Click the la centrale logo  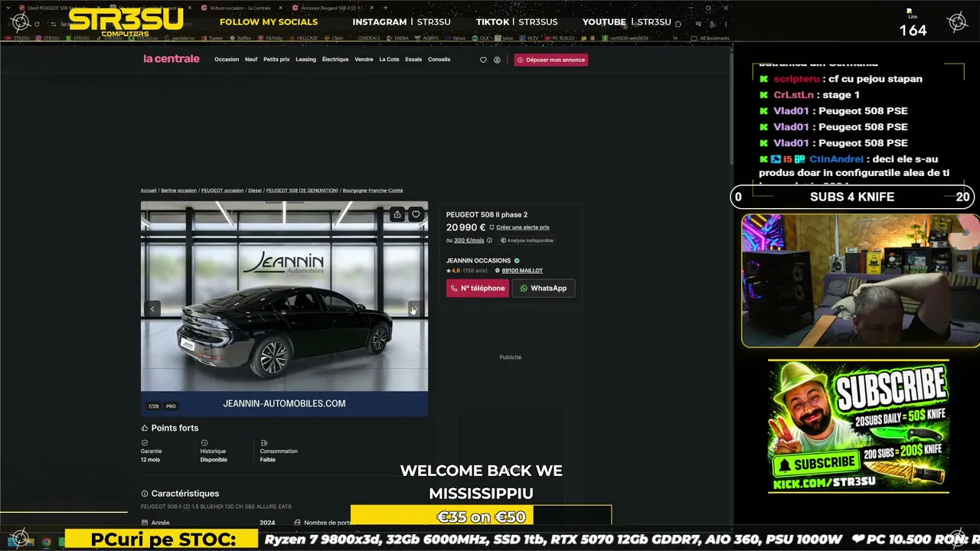pos(171,59)
